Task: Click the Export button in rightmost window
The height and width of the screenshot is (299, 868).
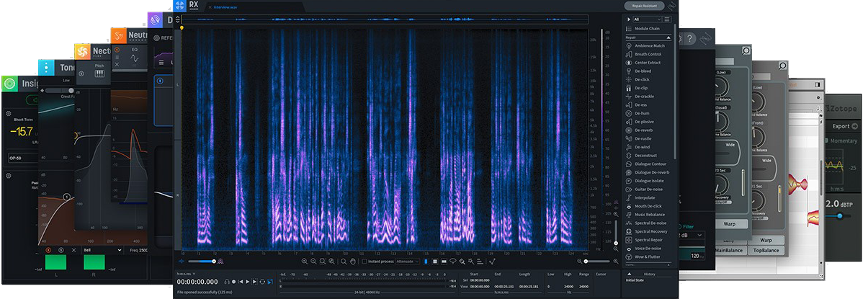Action: coord(845,126)
